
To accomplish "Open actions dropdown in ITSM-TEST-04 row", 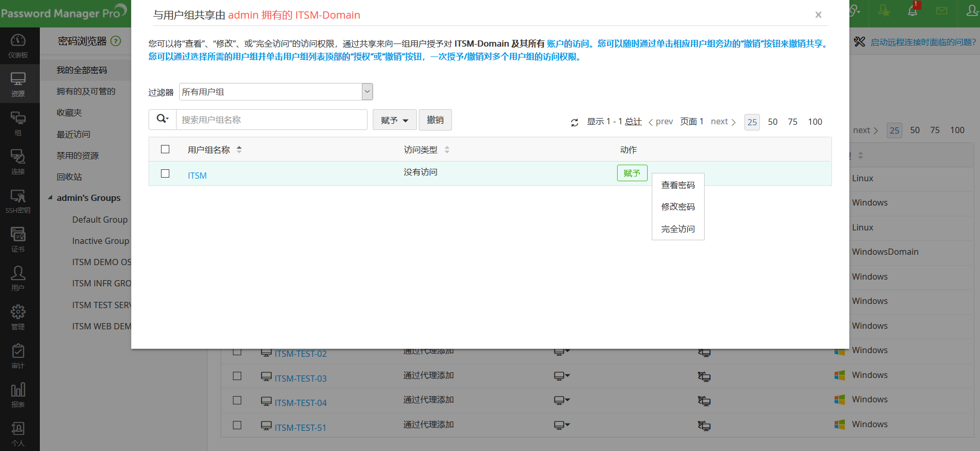I will click(x=562, y=400).
